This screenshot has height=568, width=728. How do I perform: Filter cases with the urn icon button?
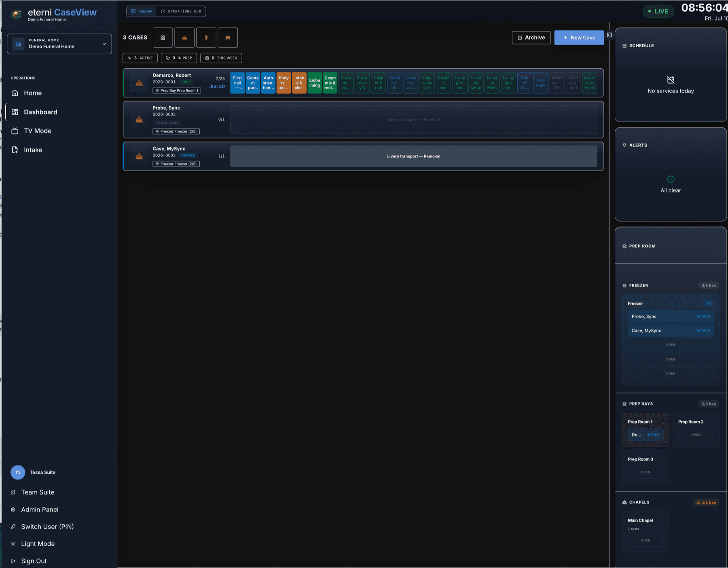206,38
